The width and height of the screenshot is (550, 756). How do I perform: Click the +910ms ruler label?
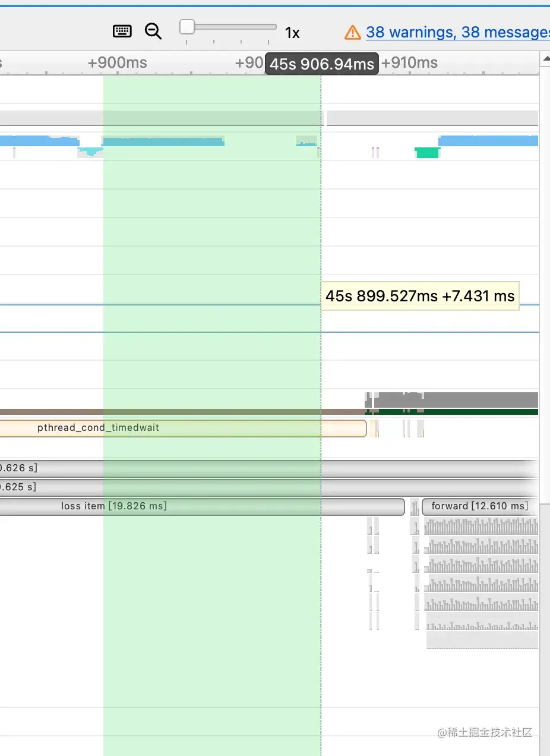click(x=409, y=63)
